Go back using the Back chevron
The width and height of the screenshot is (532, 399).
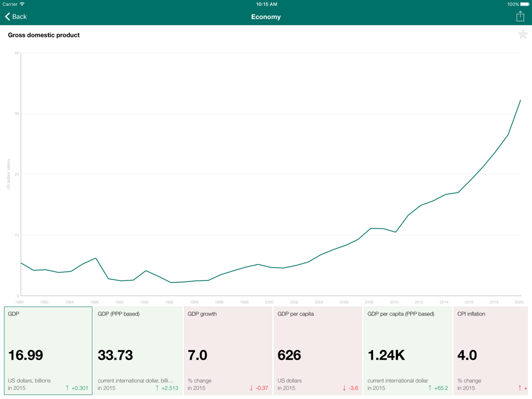point(16,16)
